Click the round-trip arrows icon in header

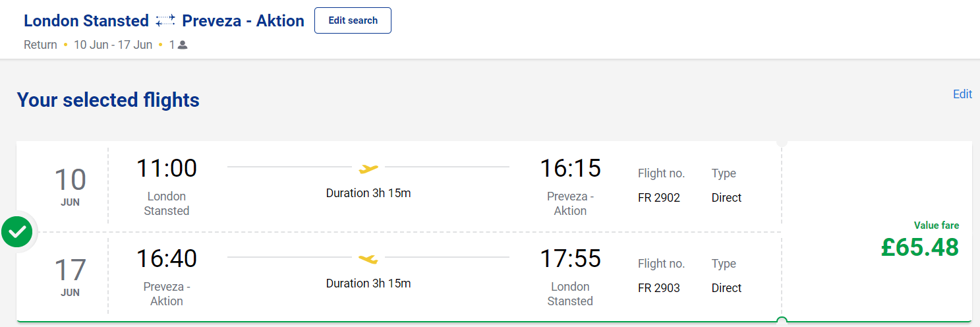tap(165, 21)
